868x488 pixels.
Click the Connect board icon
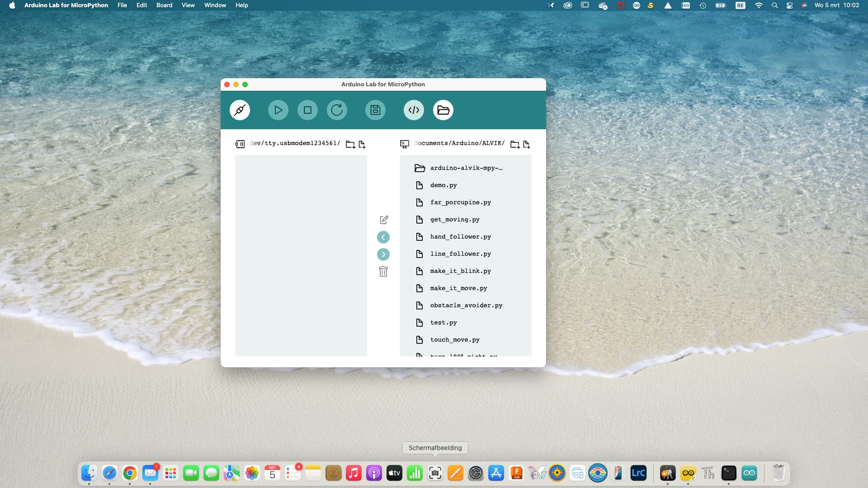(240, 110)
